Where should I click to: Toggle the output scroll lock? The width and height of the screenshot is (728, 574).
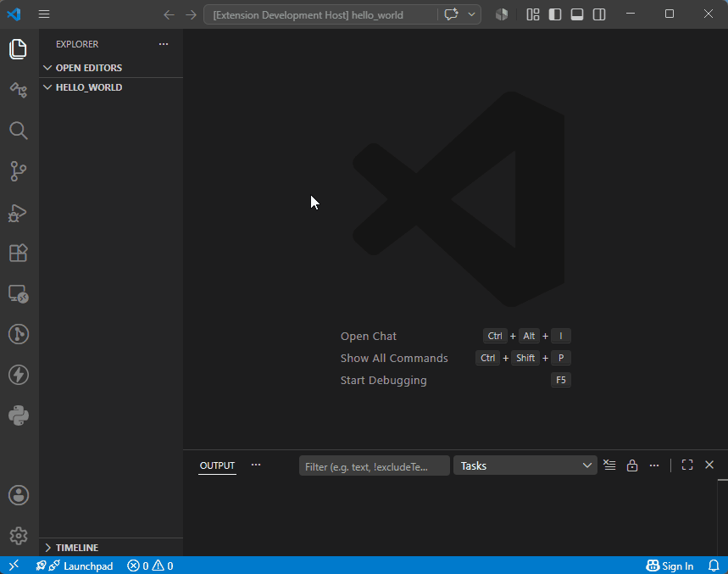[x=632, y=465]
